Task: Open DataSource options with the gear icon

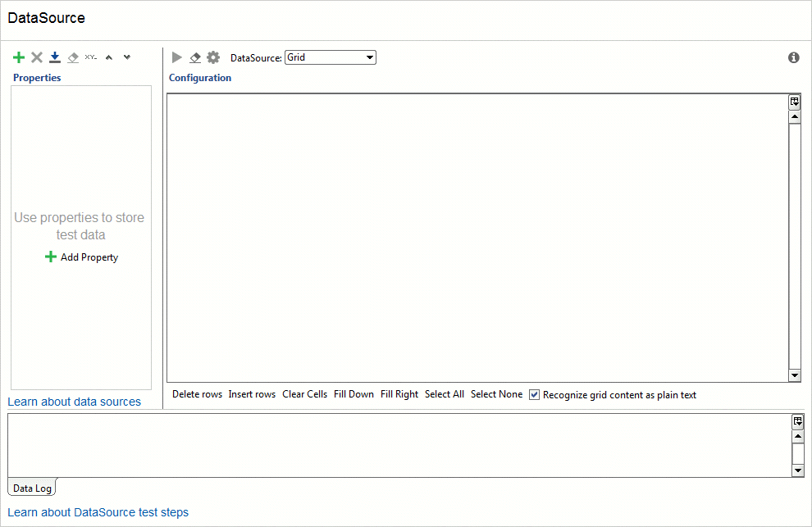Action: point(213,57)
